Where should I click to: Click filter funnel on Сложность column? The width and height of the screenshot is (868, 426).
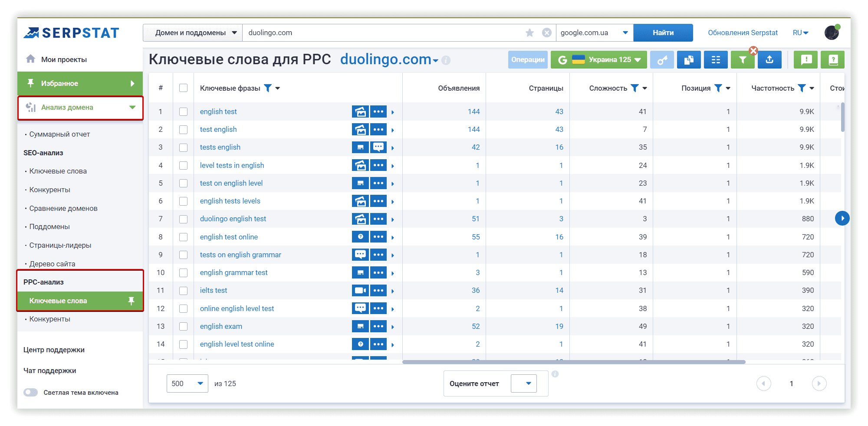coord(635,88)
